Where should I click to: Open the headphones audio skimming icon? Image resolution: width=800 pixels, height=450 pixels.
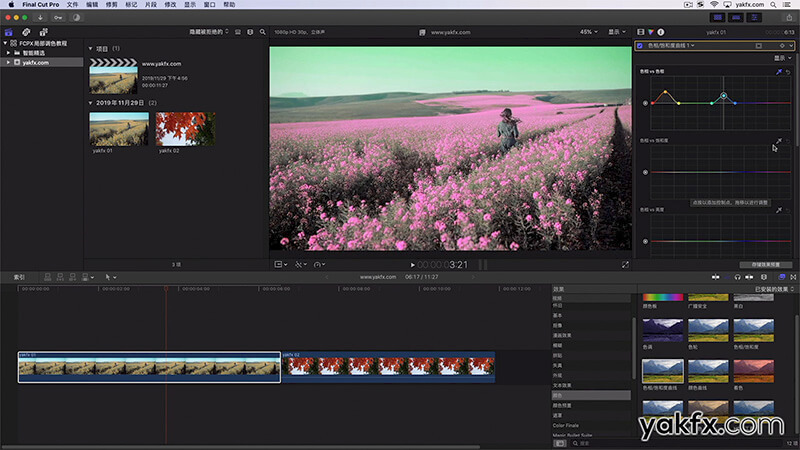point(737,277)
